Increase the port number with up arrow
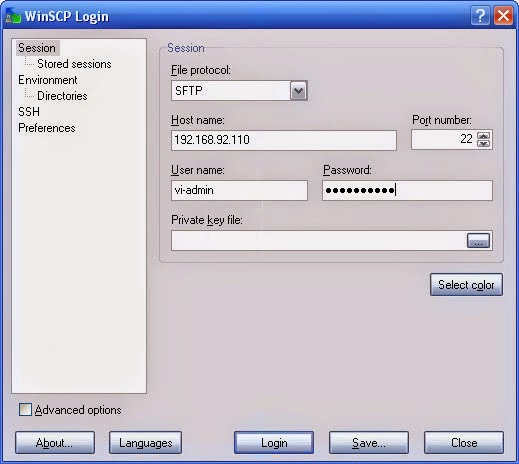The image size is (519, 464). pyautogui.click(x=483, y=135)
